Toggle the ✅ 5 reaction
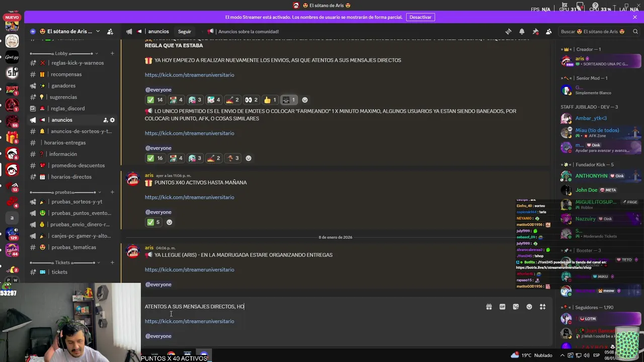Screen dimensions: 644x362 tap(153, 222)
